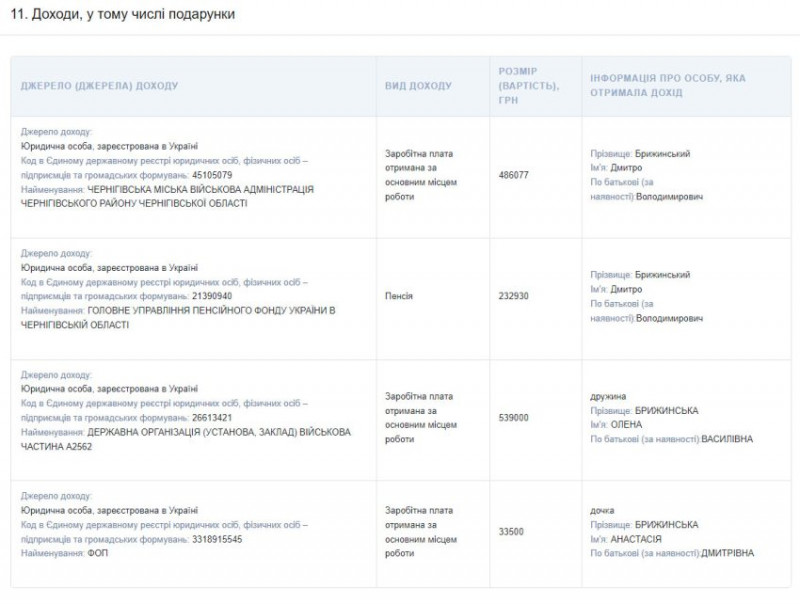This screenshot has height=604, width=800.
Task: Select the income amount 33500
Action: (x=511, y=532)
